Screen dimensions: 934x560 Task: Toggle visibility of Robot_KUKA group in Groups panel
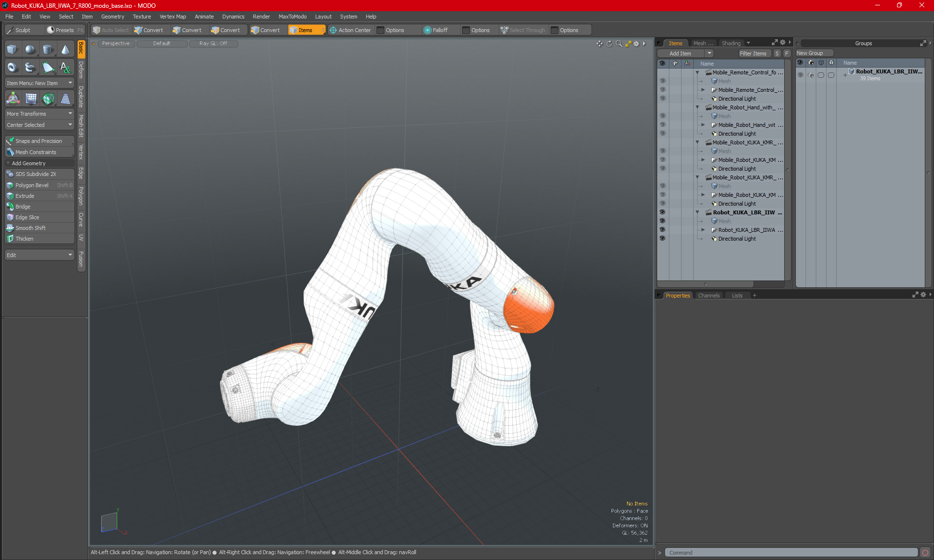click(800, 75)
